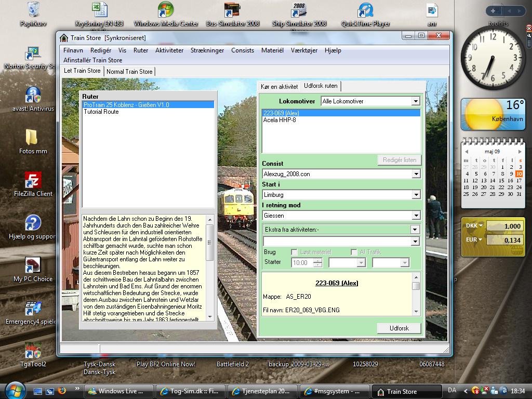The image size is (532, 399).
Task: Select 223-069 (Alex) in the locomotive list
Action: [341, 113]
